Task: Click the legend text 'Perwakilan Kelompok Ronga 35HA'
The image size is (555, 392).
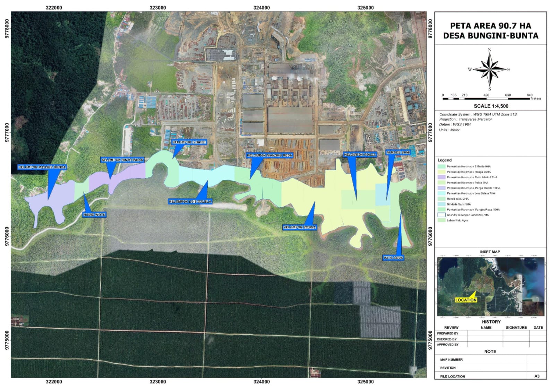Action: 469,172
